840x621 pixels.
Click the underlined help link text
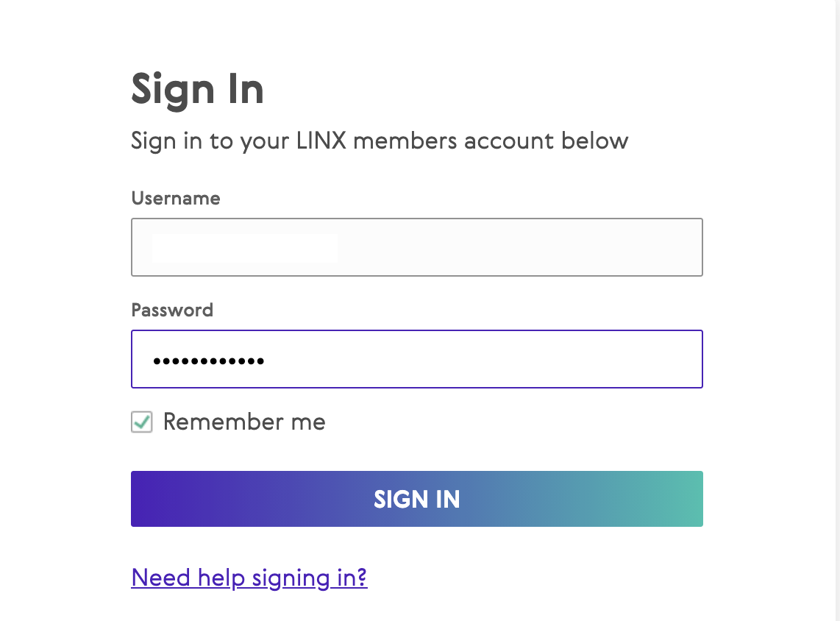(249, 578)
